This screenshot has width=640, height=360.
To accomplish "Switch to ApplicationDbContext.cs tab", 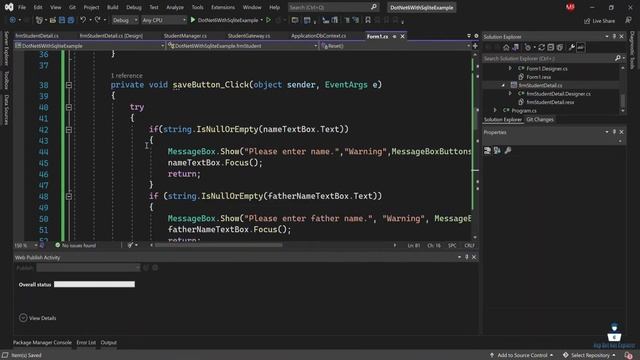I will point(318,36).
